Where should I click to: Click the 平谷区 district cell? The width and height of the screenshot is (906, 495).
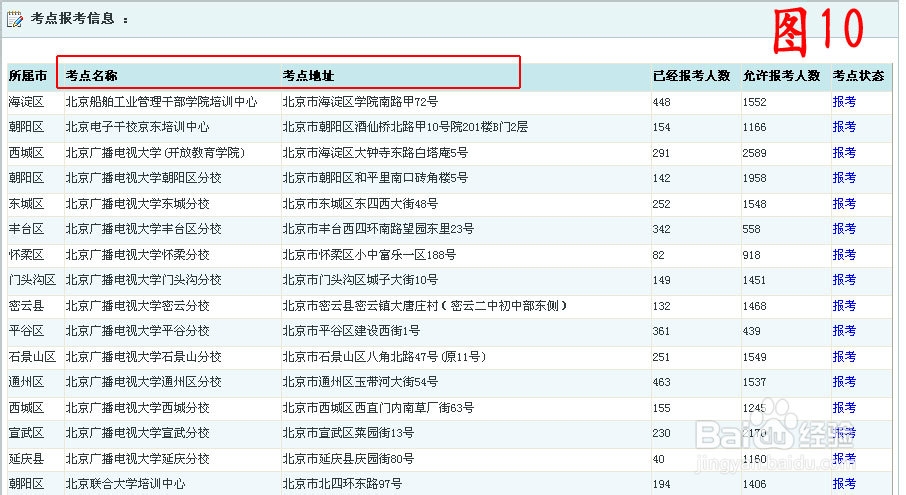tap(27, 330)
